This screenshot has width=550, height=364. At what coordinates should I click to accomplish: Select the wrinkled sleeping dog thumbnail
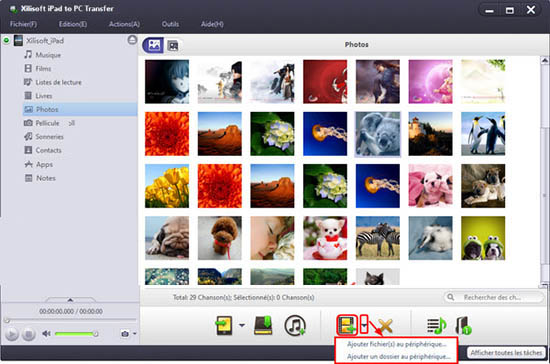(x=167, y=238)
